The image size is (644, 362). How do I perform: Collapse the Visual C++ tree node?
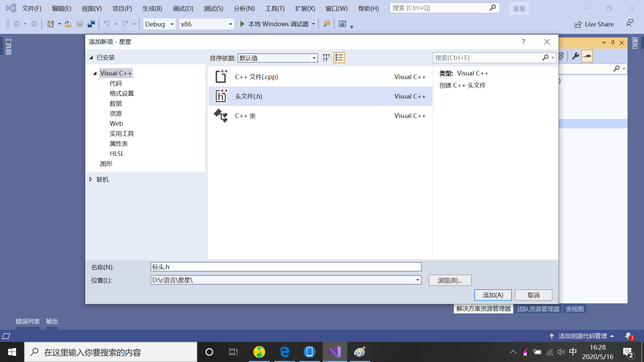pyautogui.click(x=95, y=73)
